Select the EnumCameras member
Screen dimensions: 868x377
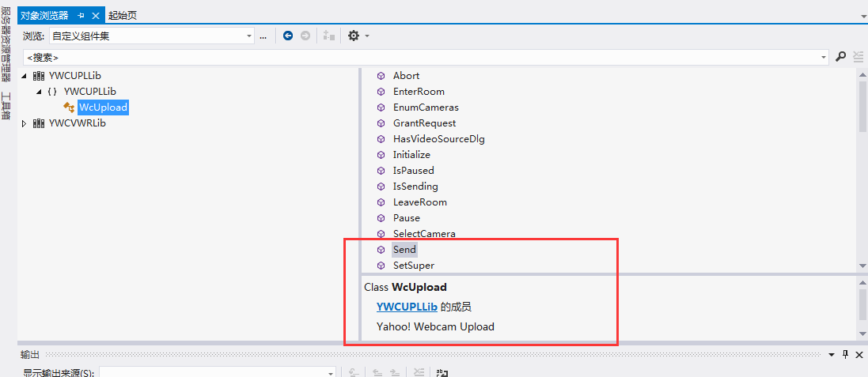pyautogui.click(x=426, y=107)
